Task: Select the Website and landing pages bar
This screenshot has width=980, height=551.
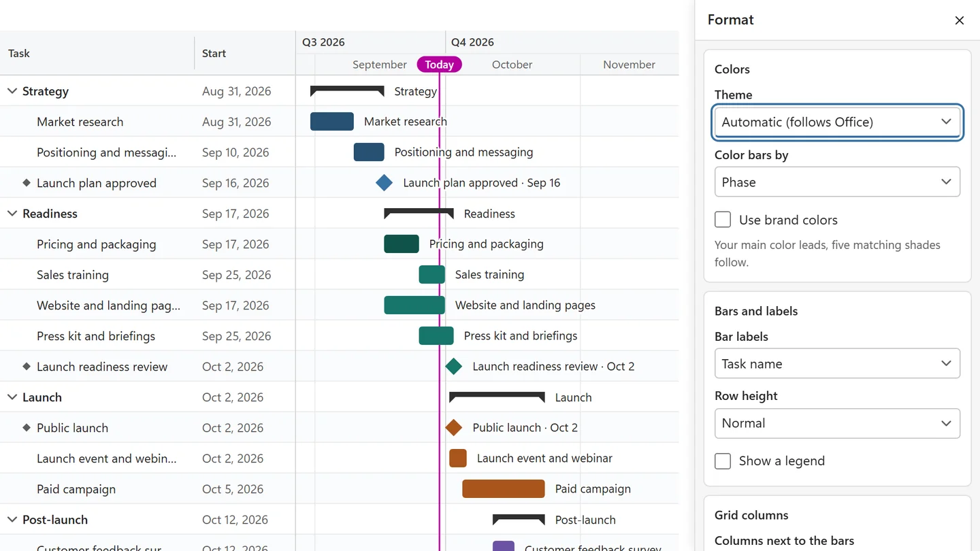Action: 414,305
